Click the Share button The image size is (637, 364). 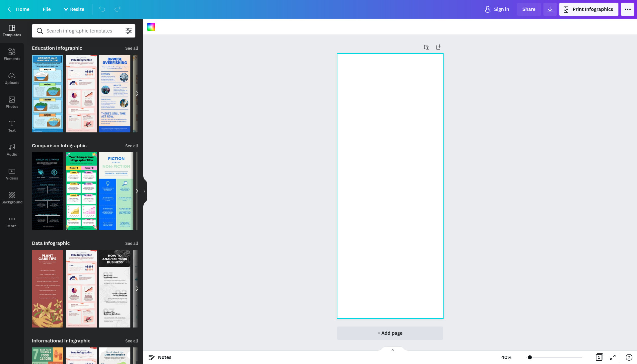[529, 9]
